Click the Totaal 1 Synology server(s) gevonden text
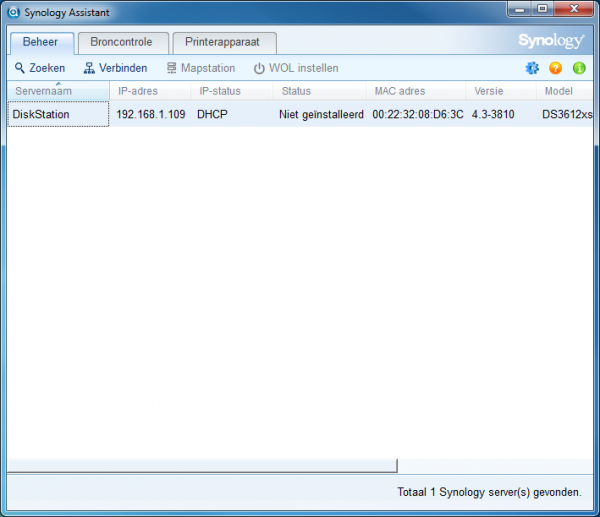The image size is (600, 517). [x=489, y=492]
